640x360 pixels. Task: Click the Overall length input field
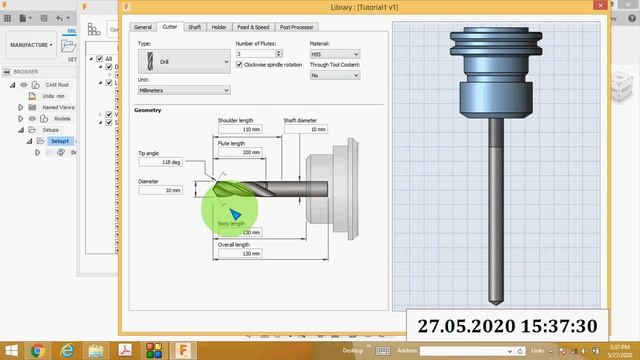tap(240, 253)
